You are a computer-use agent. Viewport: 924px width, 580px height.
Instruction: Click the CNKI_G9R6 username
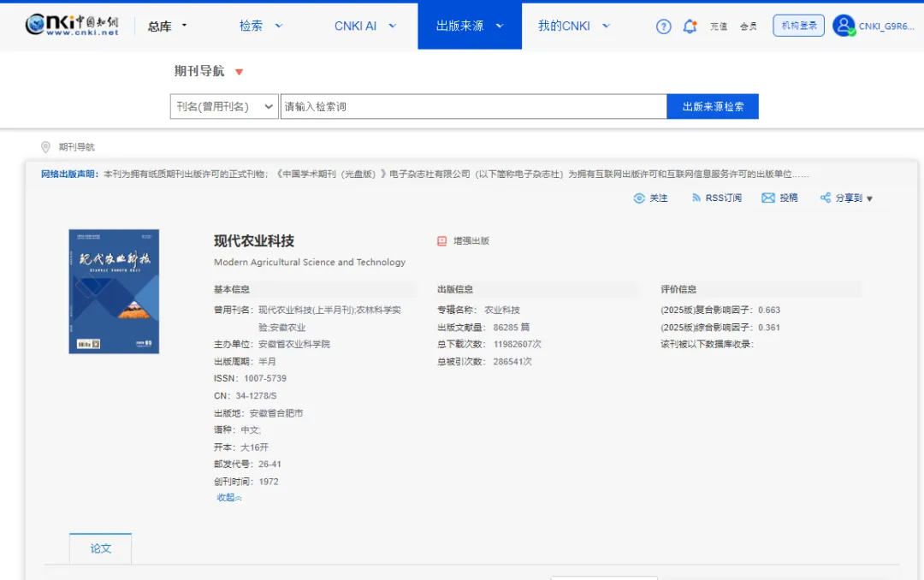(x=886, y=27)
